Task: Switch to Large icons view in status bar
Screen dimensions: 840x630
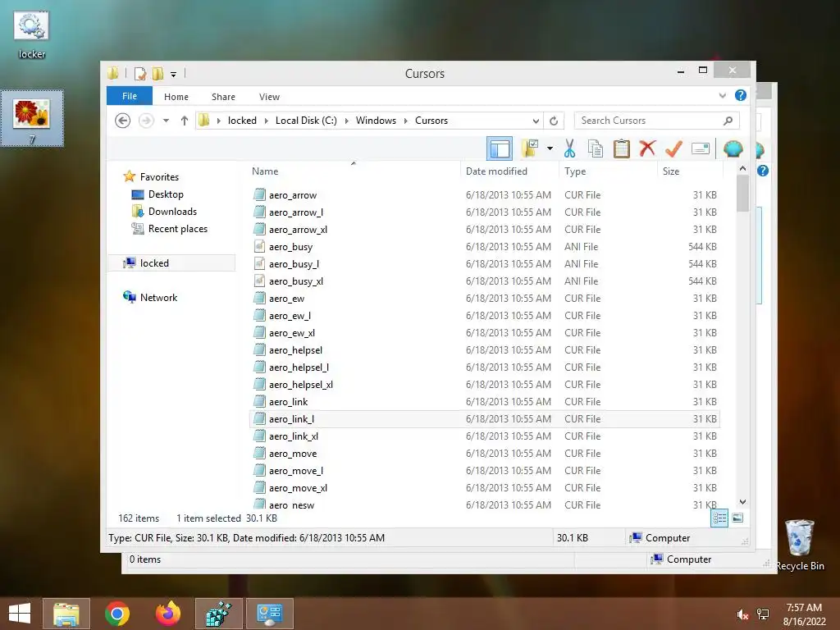Action: pyautogui.click(x=737, y=518)
